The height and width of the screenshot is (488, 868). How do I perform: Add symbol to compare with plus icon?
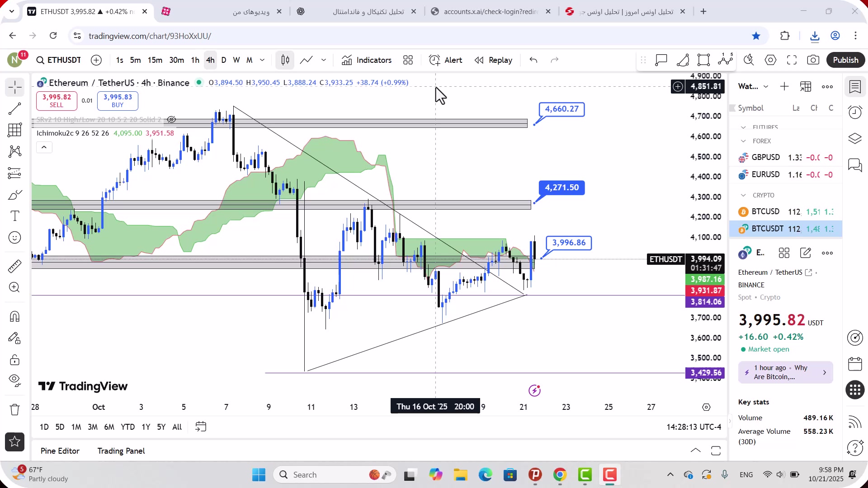coord(96,60)
